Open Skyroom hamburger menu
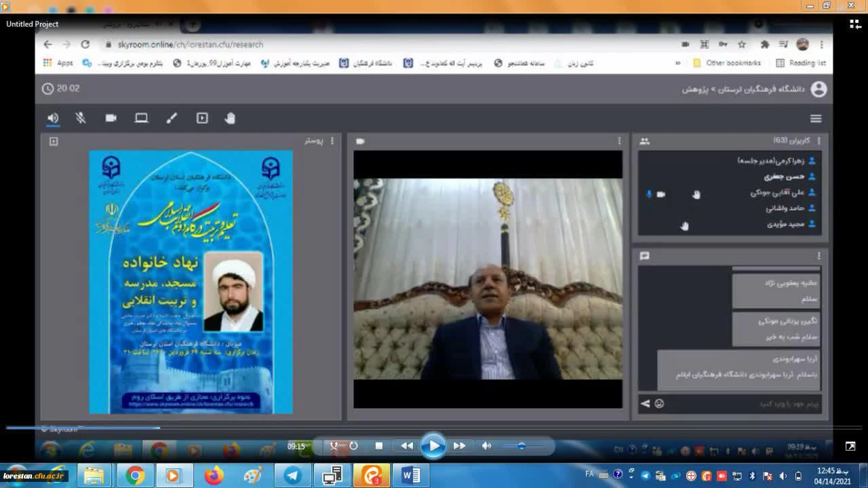 (x=816, y=119)
